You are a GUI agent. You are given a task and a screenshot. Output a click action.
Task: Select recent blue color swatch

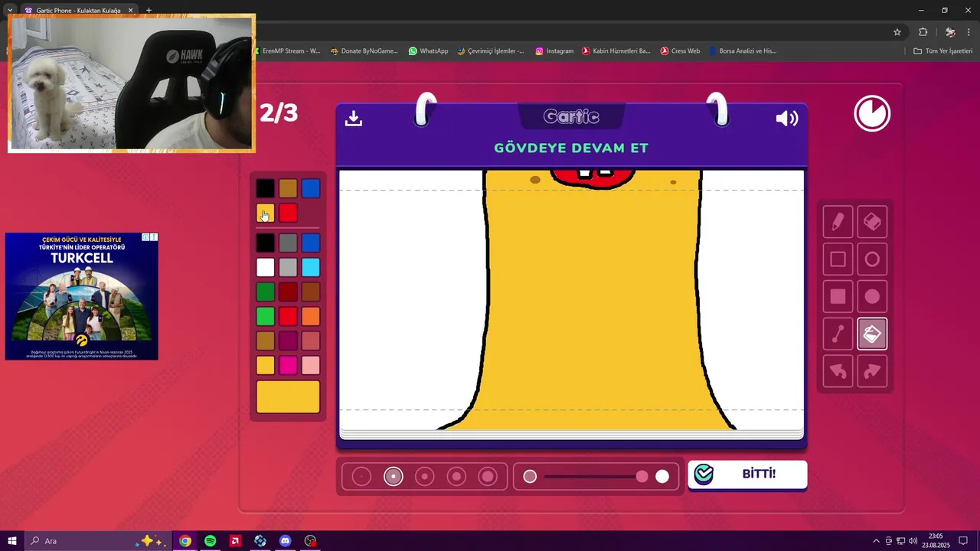tap(310, 188)
